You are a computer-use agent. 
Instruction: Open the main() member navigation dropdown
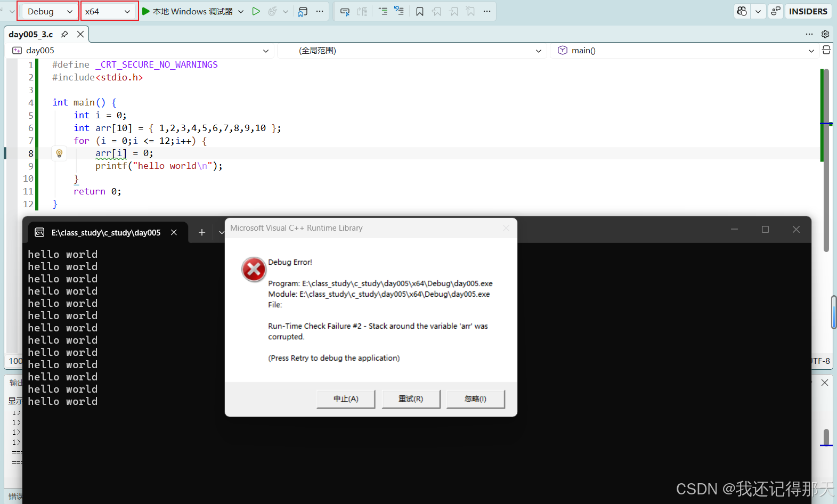685,51
